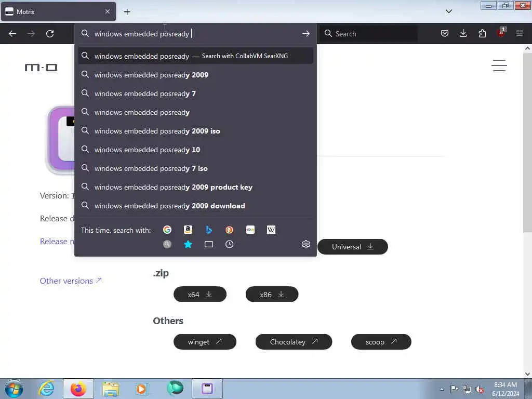Image resolution: width=532 pixels, height=399 pixels.
Task: Open Firefox application menu
Action: pyautogui.click(x=520, y=34)
